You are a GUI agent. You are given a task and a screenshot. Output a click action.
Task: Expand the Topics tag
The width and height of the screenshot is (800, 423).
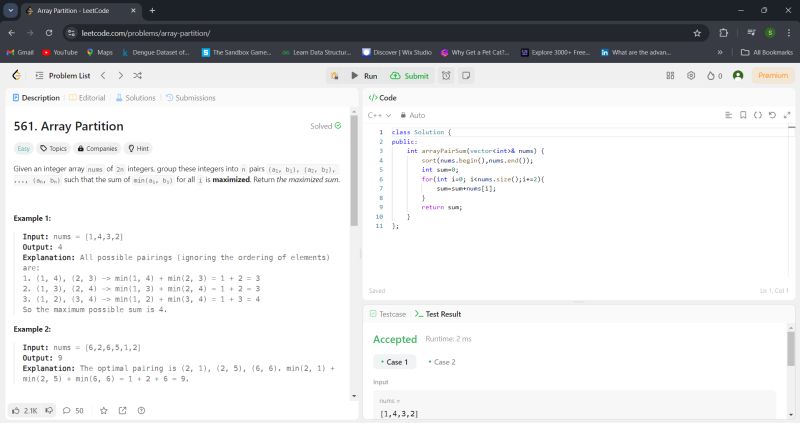point(54,148)
